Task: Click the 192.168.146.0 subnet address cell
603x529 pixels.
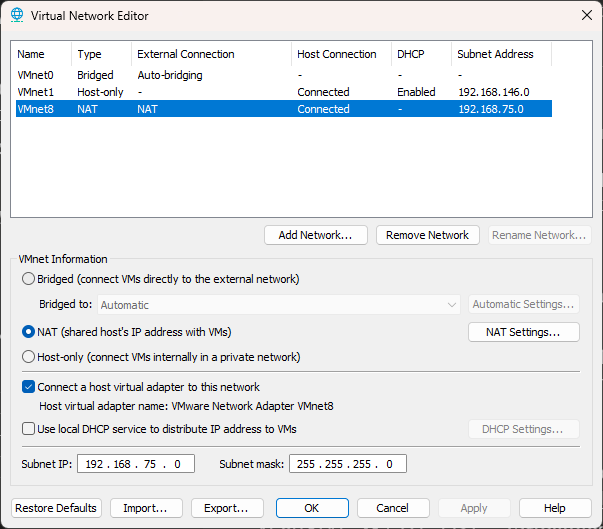Action: pyautogui.click(x=494, y=92)
